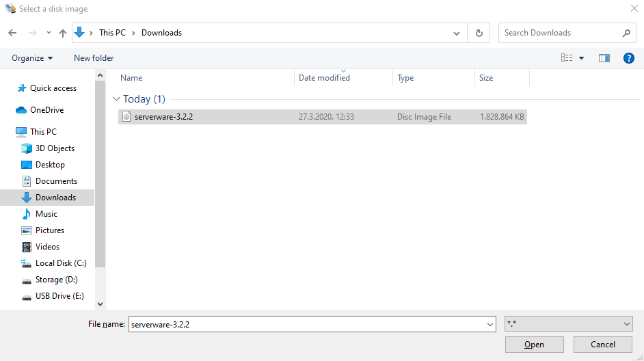Change the view layout icon

[x=567, y=58]
